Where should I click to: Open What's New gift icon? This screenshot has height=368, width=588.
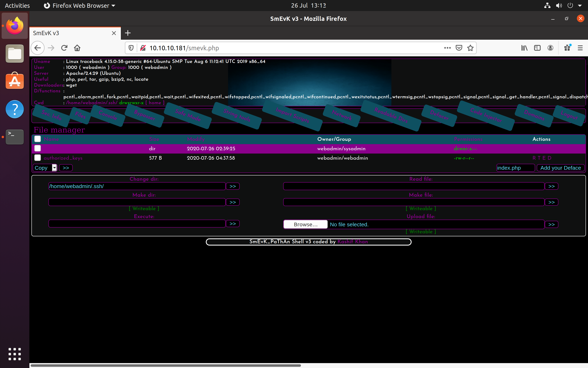coord(568,48)
